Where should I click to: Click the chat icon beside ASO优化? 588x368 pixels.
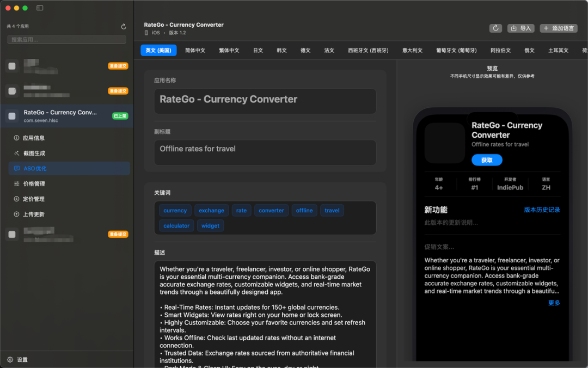pyautogui.click(x=16, y=168)
